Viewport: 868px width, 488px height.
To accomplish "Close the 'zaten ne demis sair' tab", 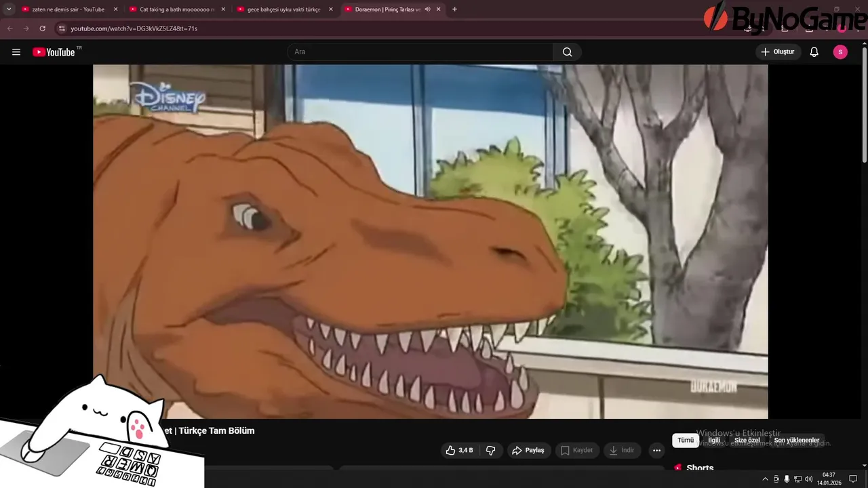I will (115, 9).
